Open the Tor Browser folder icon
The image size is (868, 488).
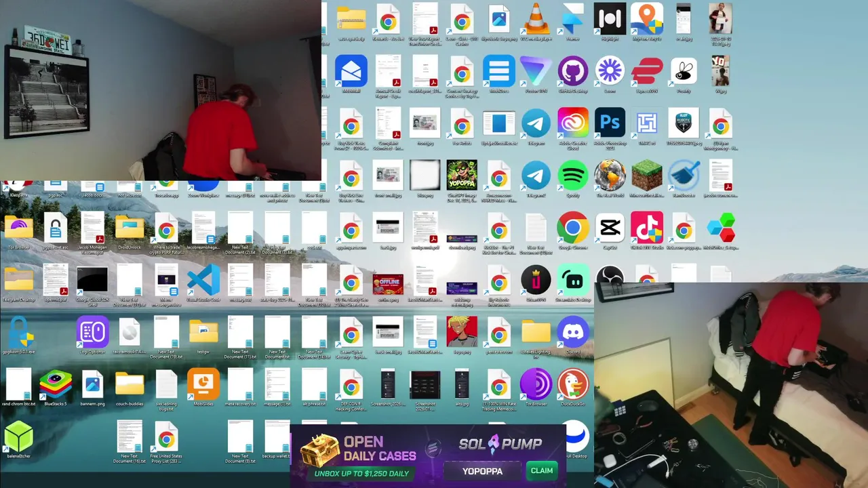pyautogui.click(x=19, y=228)
